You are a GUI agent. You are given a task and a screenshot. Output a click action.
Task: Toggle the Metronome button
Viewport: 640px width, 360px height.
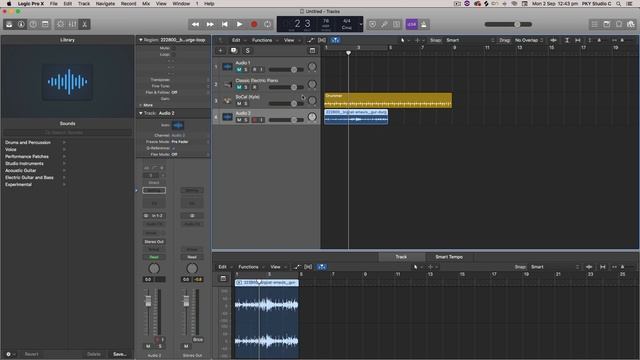point(424,24)
